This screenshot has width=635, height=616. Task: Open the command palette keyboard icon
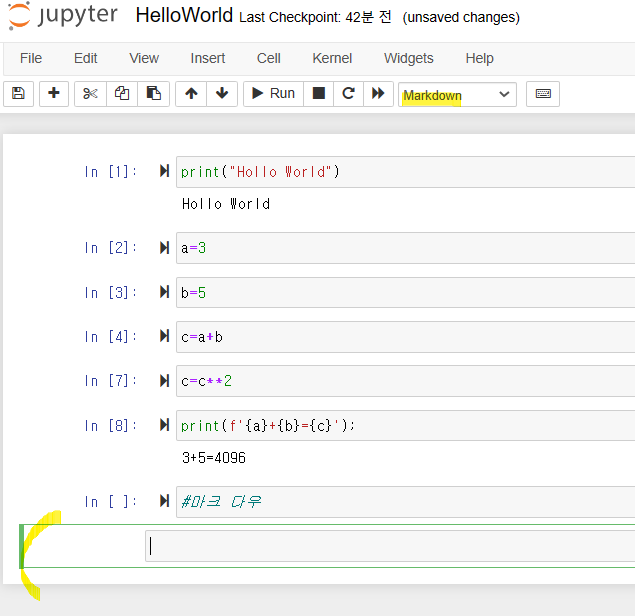click(543, 94)
